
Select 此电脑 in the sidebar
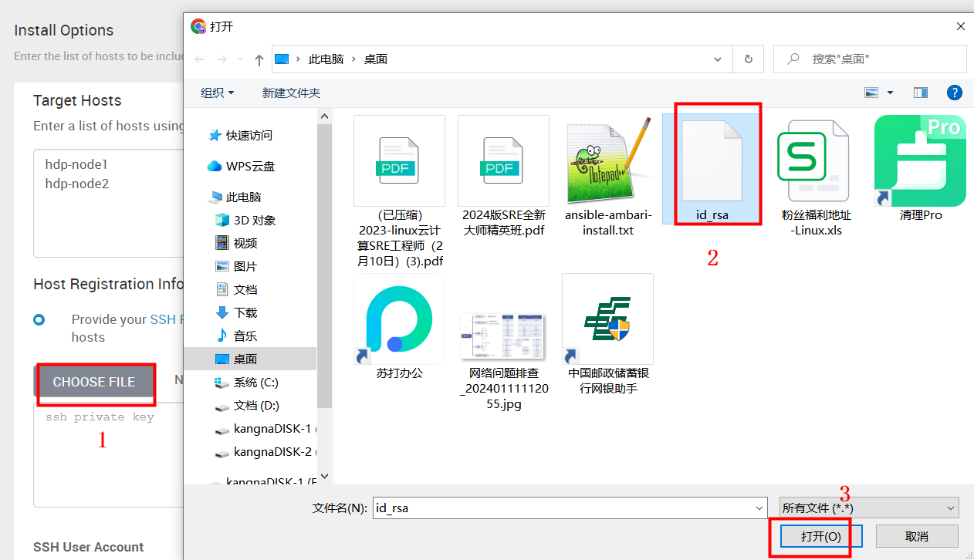coord(235,197)
